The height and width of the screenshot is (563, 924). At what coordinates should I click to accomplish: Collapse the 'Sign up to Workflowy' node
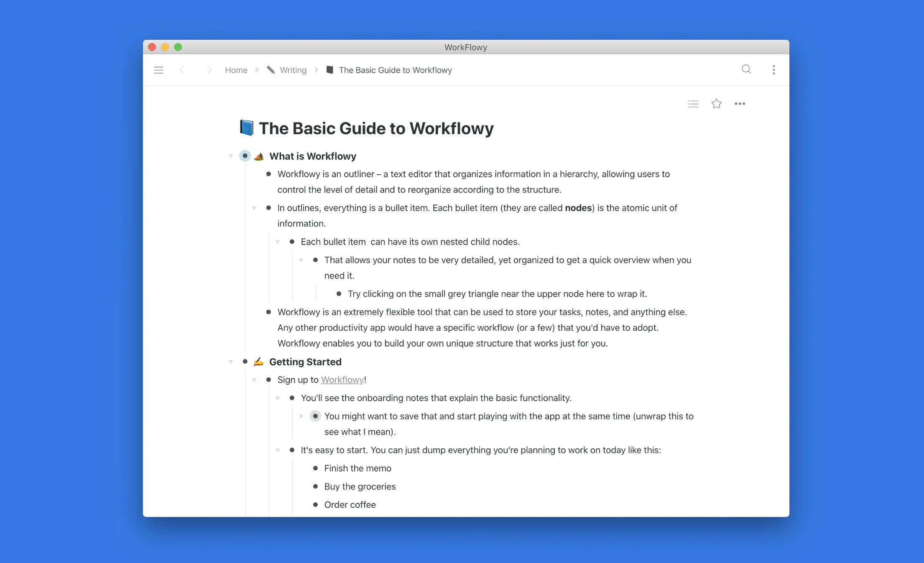[x=254, y=380]
